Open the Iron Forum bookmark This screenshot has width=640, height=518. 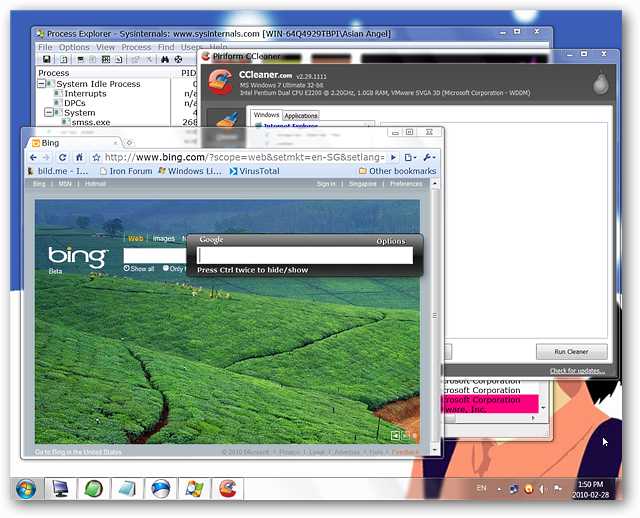pos(126,171)
